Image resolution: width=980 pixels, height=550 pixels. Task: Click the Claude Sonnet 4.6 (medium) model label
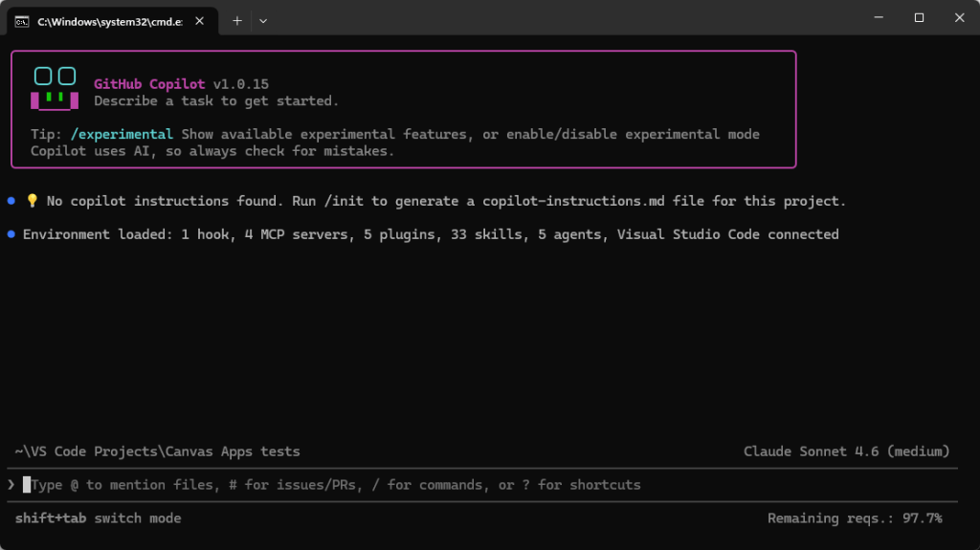(x=846, y=451)
